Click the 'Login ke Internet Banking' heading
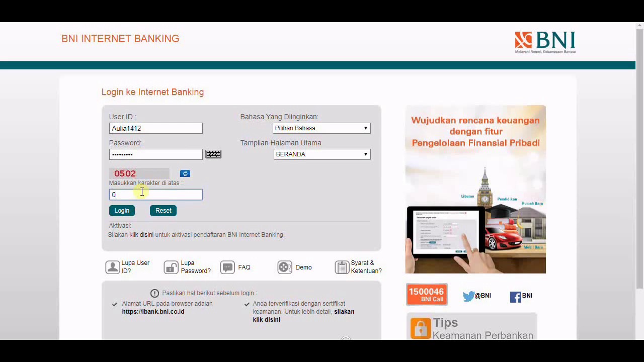 152,92
